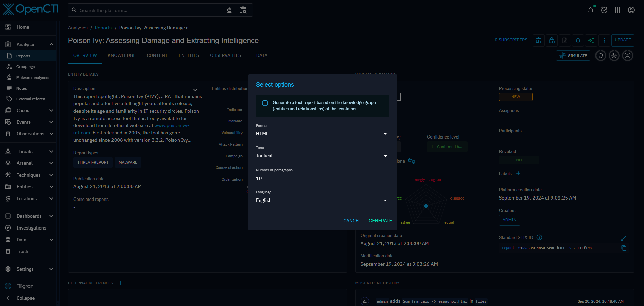The width and height of the screenshot is (644, 306).
Task: Cancel the Select options dialog
Action: (352, 221)
